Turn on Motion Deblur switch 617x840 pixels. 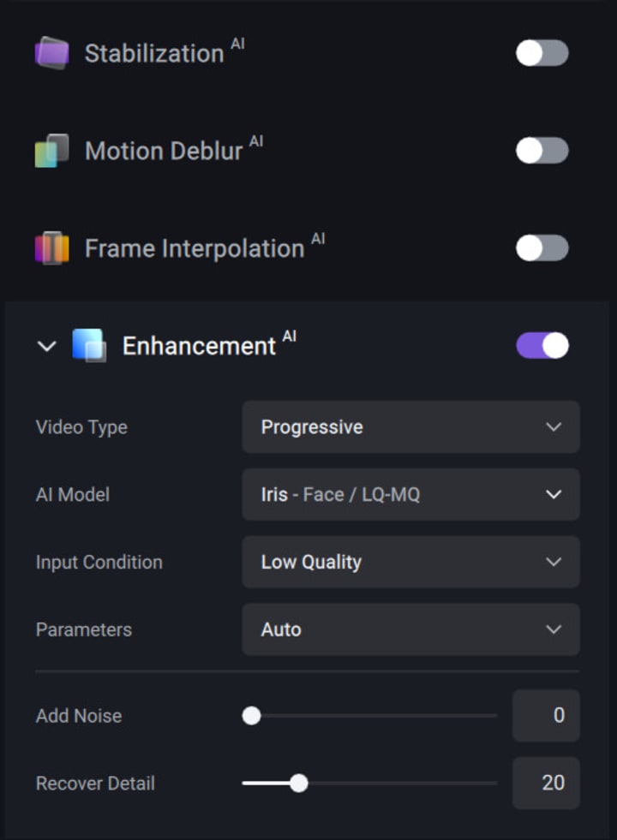coord(542,151)
